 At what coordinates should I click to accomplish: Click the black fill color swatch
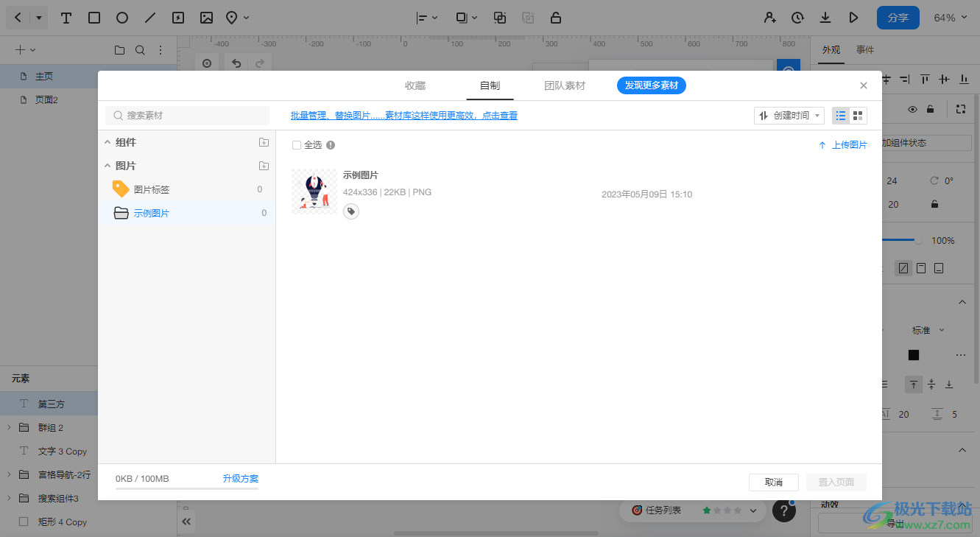pyautogui.click(x=913, y=354)
